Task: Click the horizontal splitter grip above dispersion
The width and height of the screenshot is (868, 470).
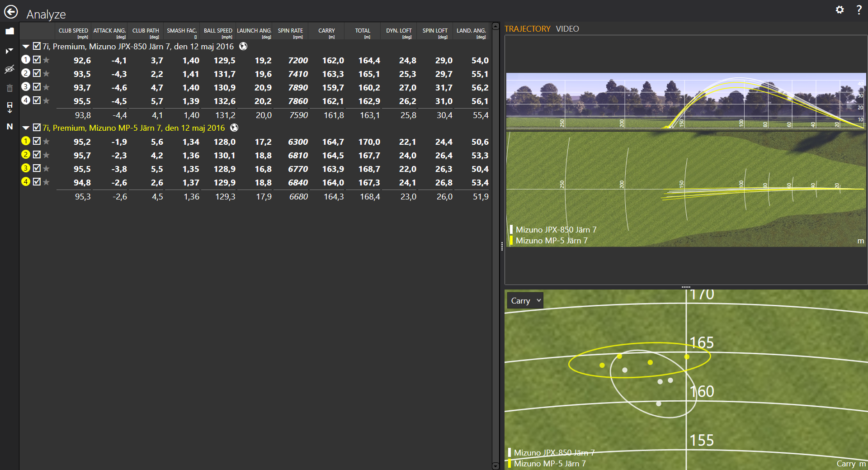Action: 686,287
